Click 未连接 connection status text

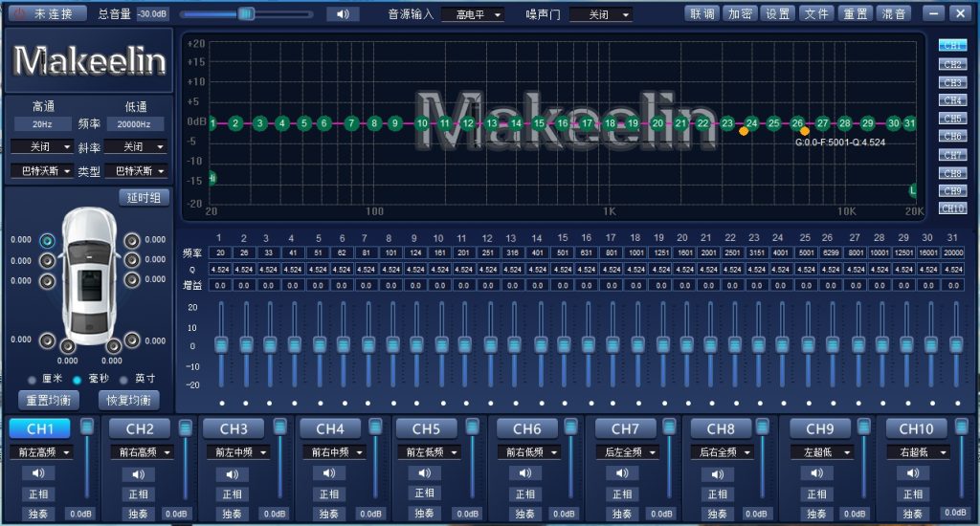click(x=53, y=13)
